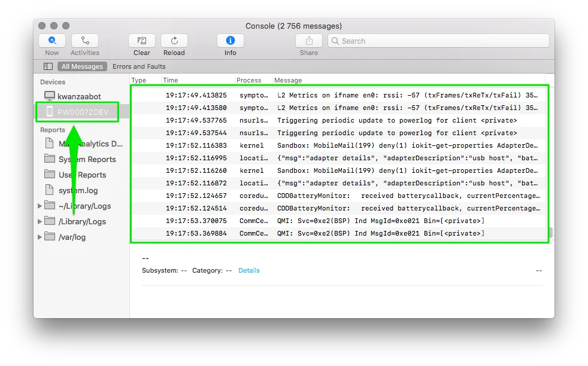Toggle the sidebar visibility icon
The image size is (588, 366).
pyautogui.click(x=47, y=66)
